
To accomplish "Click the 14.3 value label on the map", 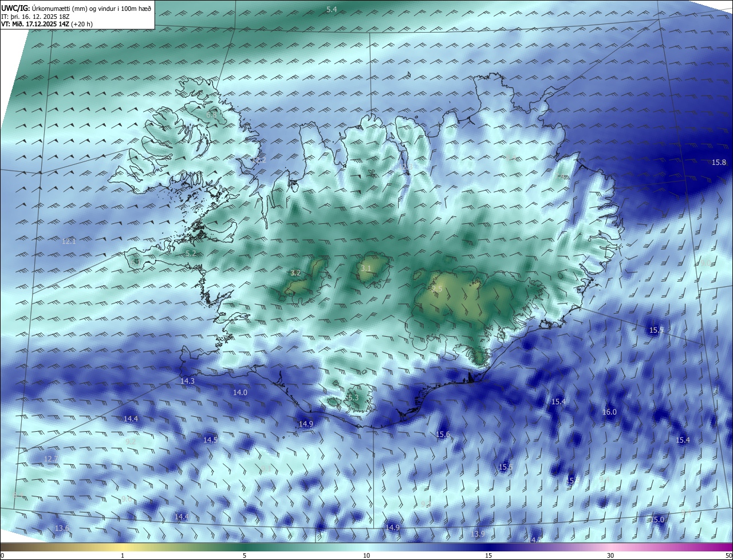I will [187, 381].
